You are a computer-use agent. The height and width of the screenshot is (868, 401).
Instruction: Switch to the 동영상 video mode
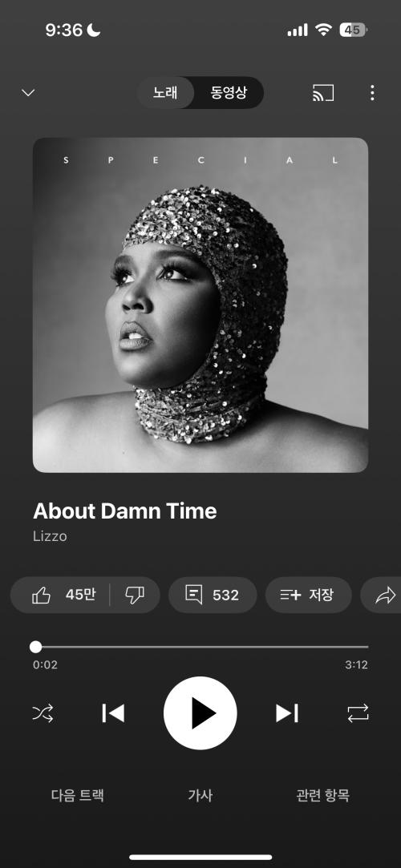[x=229, y=92]
